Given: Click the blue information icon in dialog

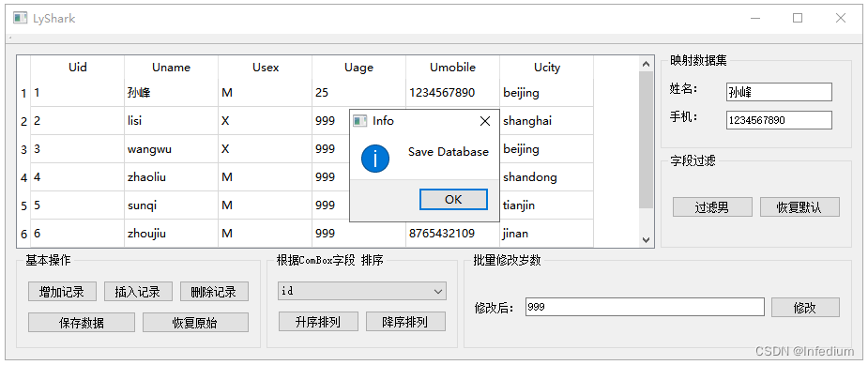Looking at the screenshot, I should point(375,159).
